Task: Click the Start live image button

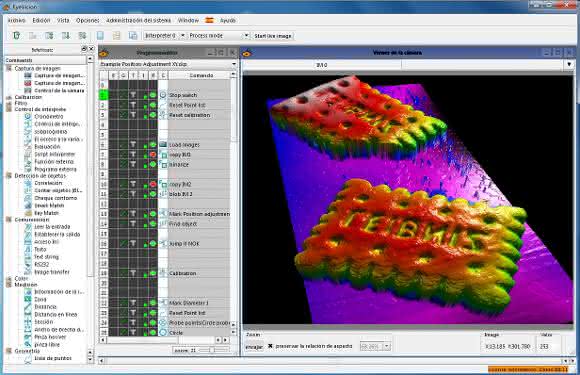Action: [x=273, y=36]
